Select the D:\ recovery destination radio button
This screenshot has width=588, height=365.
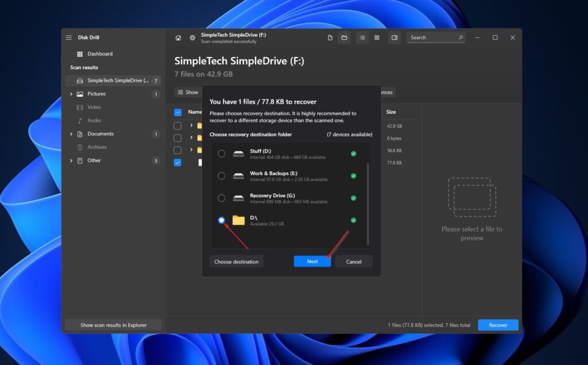click(221, 220)
